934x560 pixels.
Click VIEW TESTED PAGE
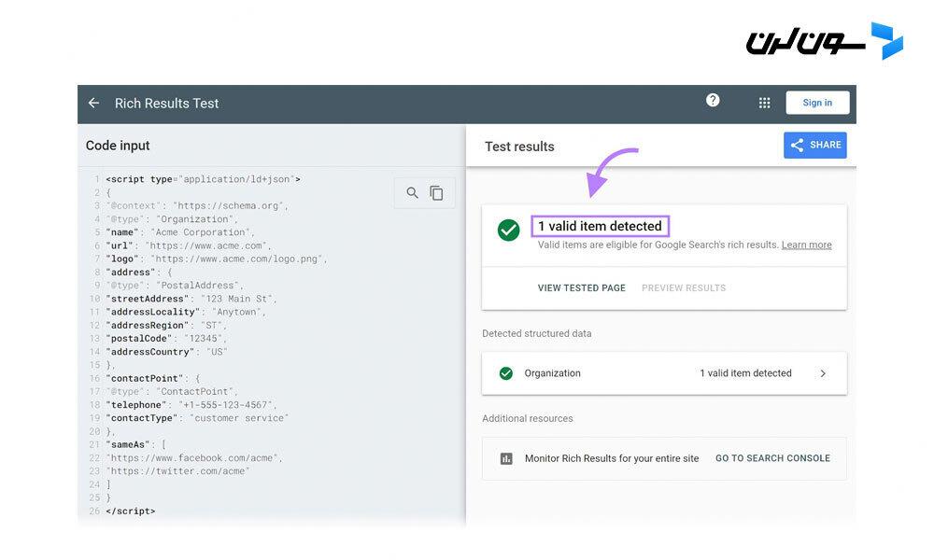click(x=581, y=288)
